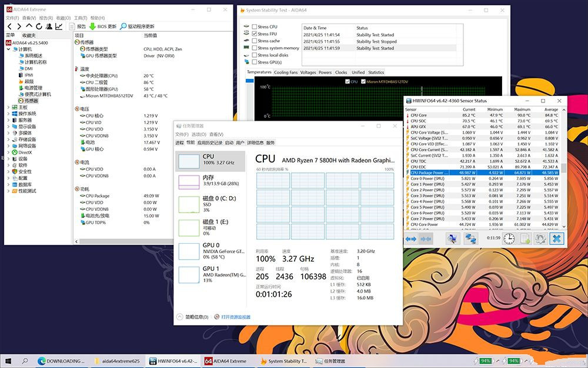588x368 pixels.
Task: Click AIDA64 horizontal scrollbar left arrow
Action: (x=76, y=241)
